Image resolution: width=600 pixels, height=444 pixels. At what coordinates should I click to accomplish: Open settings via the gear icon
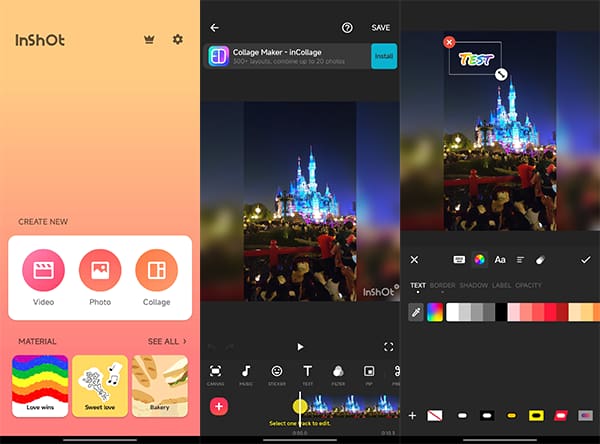coord(178,39)
